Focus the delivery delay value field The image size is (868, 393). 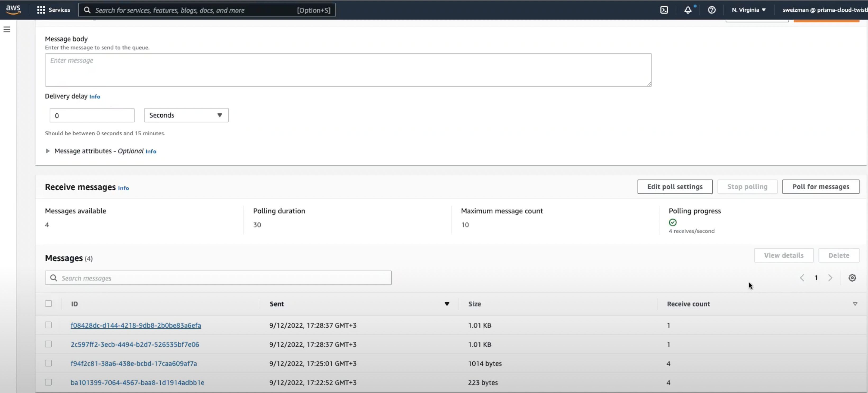(92, 115)
